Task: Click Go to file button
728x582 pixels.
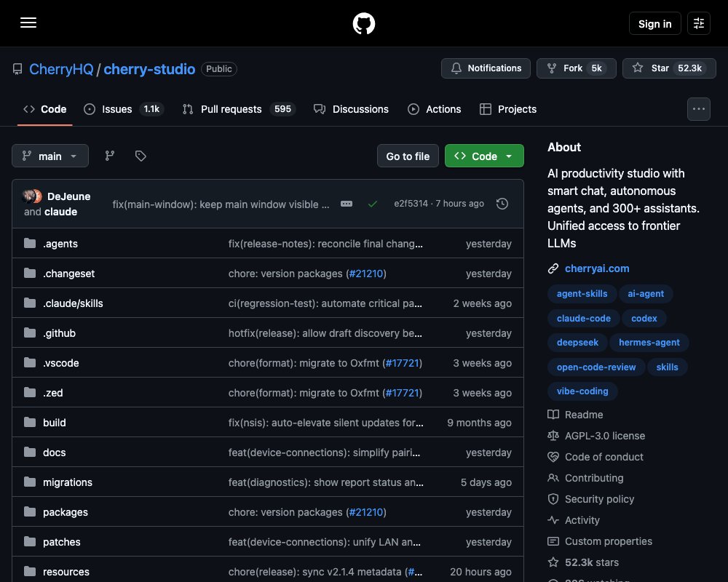Action: click(x=408, y=156)
